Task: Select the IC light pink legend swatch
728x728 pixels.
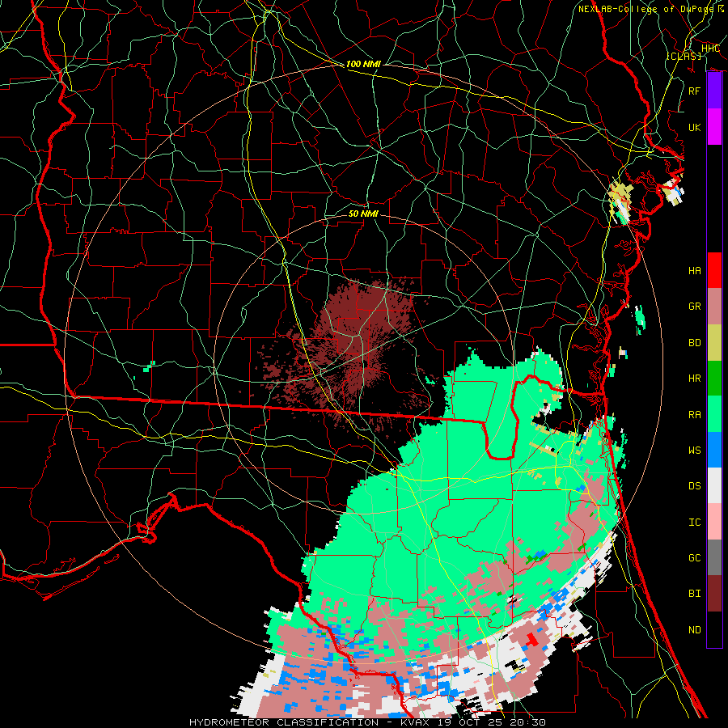Action: [x=714, y=522]
